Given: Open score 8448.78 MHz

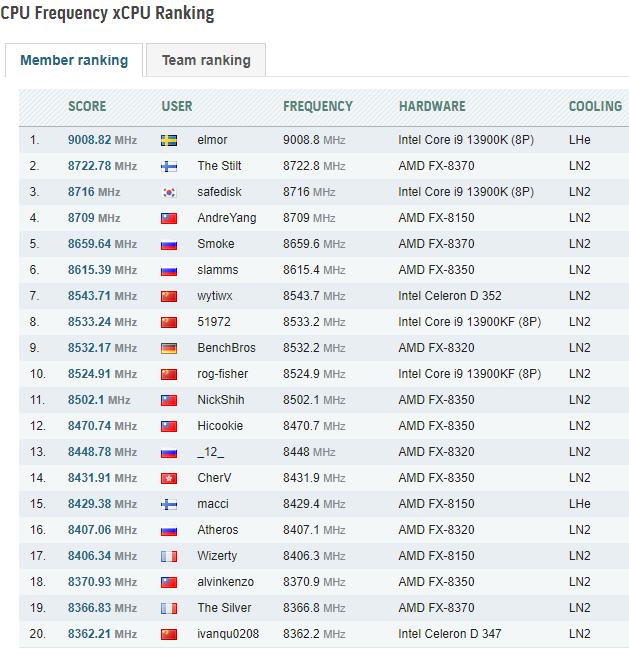Looking at the screenshot, I should pos(102,452).
